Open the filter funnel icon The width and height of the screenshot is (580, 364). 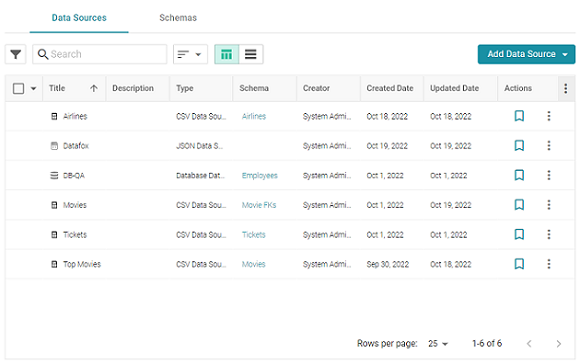point(16,54)
